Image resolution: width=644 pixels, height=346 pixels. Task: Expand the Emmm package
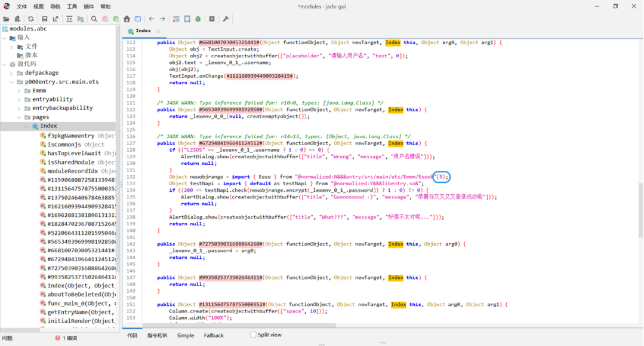(19, 90)
